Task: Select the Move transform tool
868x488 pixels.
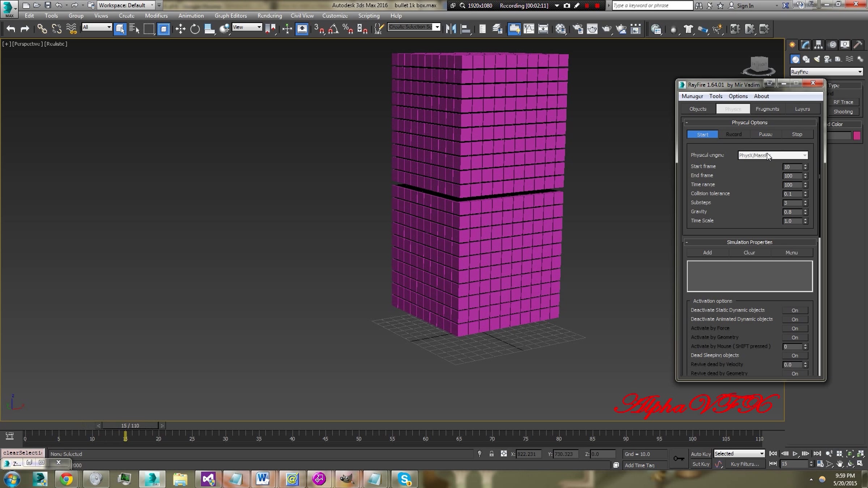Action: tap(180, 29)
